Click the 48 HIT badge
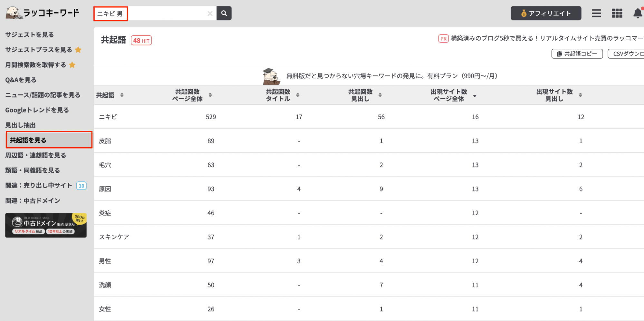The width and height of the screenshot is (644, 321). point(141,41)
